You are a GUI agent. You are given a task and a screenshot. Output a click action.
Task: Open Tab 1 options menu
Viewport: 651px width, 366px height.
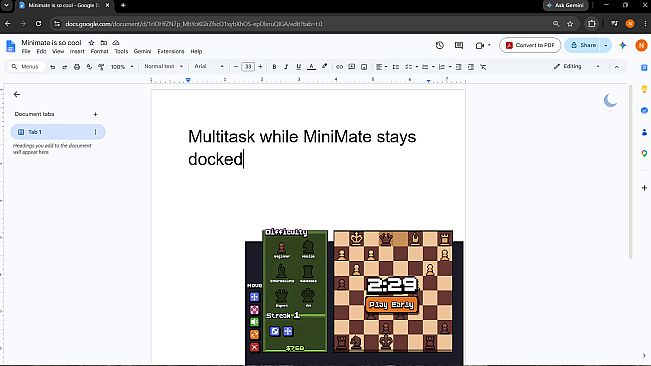95,132
